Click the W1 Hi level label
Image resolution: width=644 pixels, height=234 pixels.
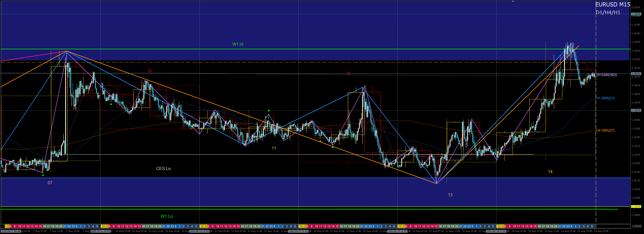pos(238,44)
